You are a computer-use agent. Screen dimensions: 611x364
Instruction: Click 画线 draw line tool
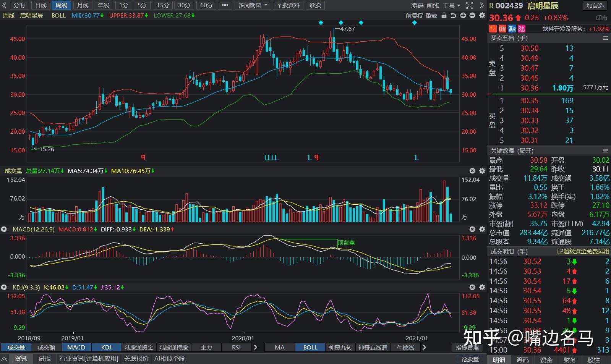tap(433, 5)
